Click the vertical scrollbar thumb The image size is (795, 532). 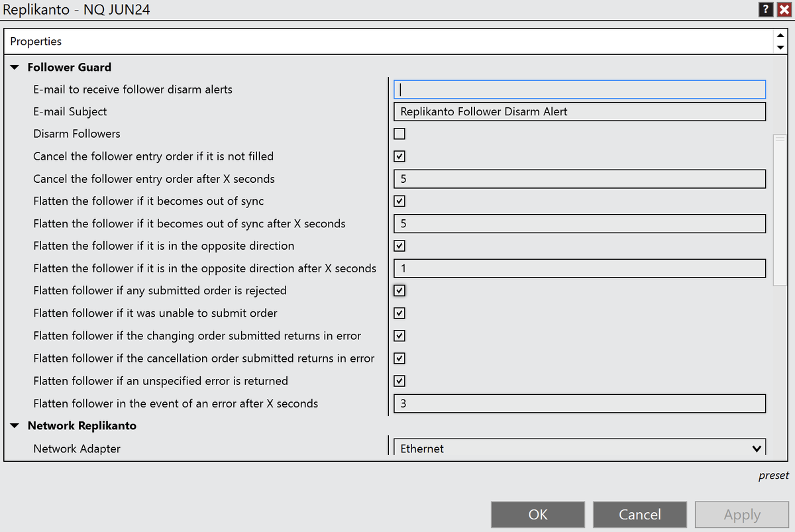(x=779, y=210)
